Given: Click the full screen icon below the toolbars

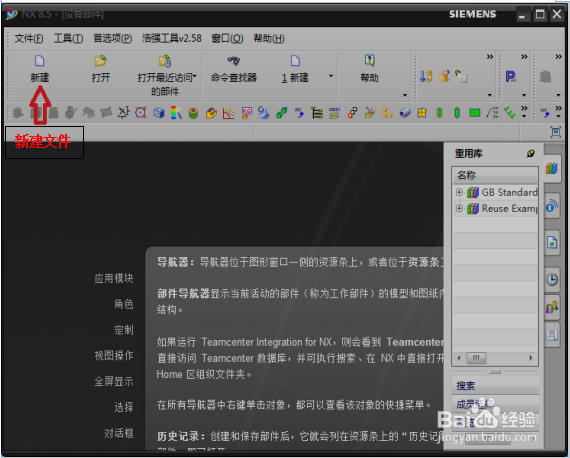Looking at the screenshot, I should (555, 132).
